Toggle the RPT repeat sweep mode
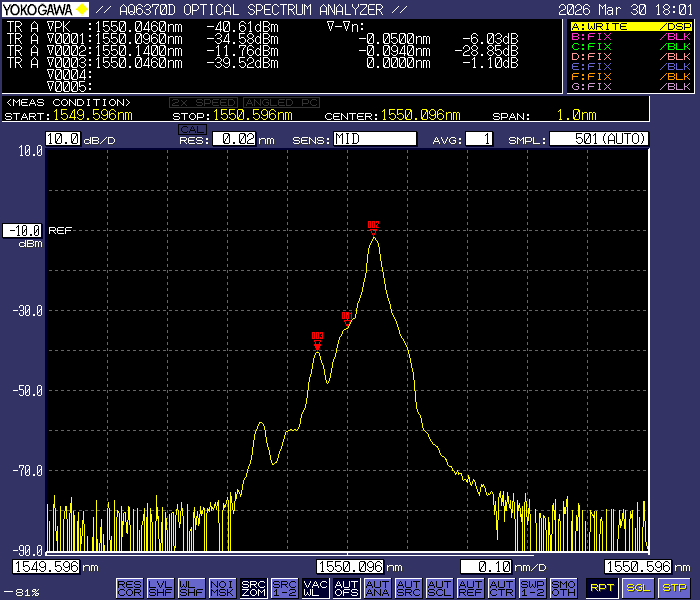The height and width of the screenshot is (600, 700). pyautogui.click(x=601, y=588)
